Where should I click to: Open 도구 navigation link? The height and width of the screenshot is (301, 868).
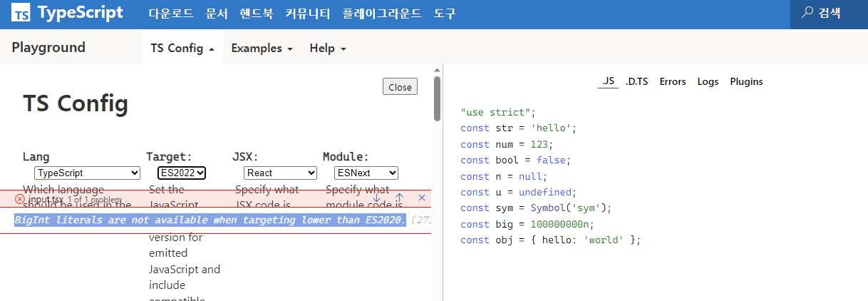tap(445, 13)
